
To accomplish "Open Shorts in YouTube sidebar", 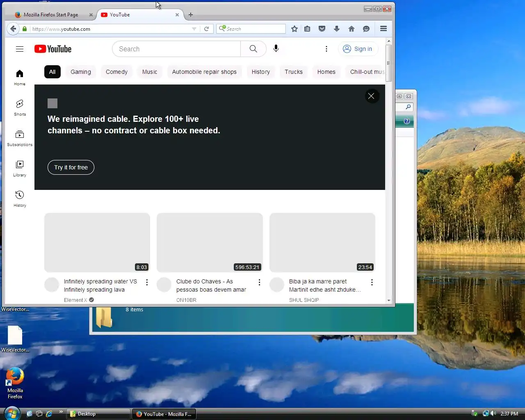I will coord(20,107).
